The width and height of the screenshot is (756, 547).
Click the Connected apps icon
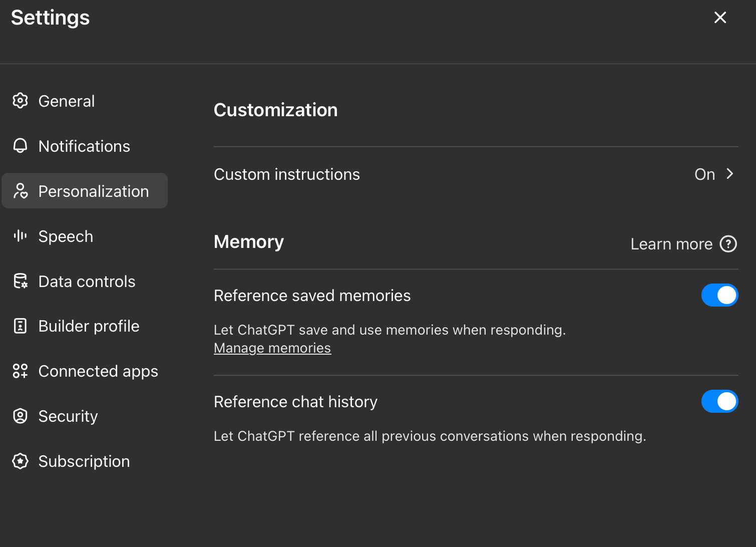tap(21, 371)
